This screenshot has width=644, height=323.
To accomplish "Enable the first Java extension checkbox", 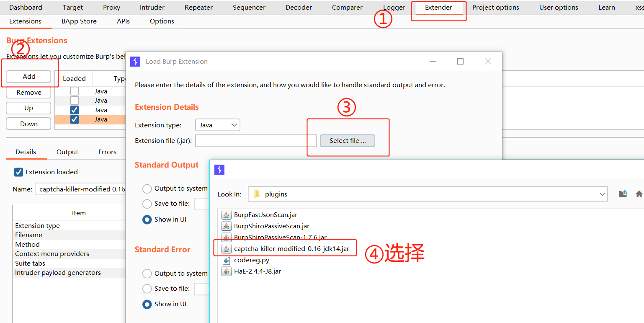I will click(75, 91).
